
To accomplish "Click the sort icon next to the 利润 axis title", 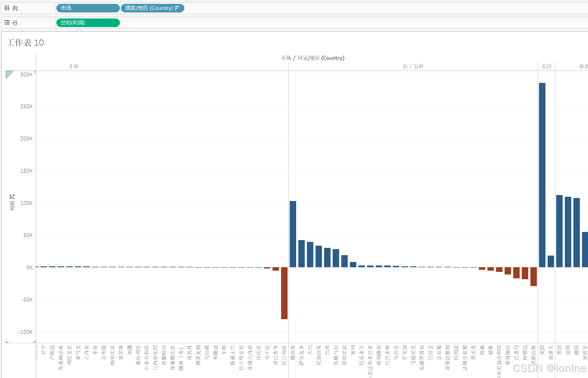I will tap(12, 196).
